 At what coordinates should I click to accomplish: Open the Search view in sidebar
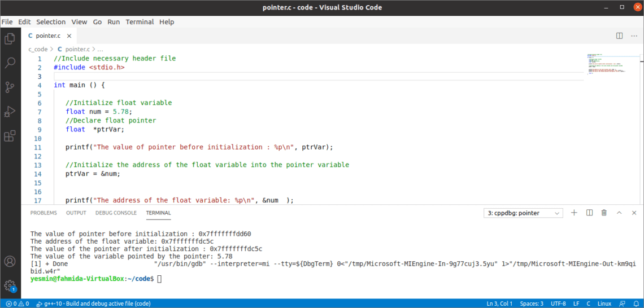coord(10,63)
